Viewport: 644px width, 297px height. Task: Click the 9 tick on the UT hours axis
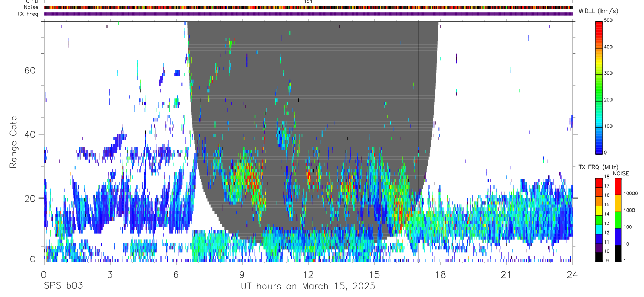coord(242,274)
